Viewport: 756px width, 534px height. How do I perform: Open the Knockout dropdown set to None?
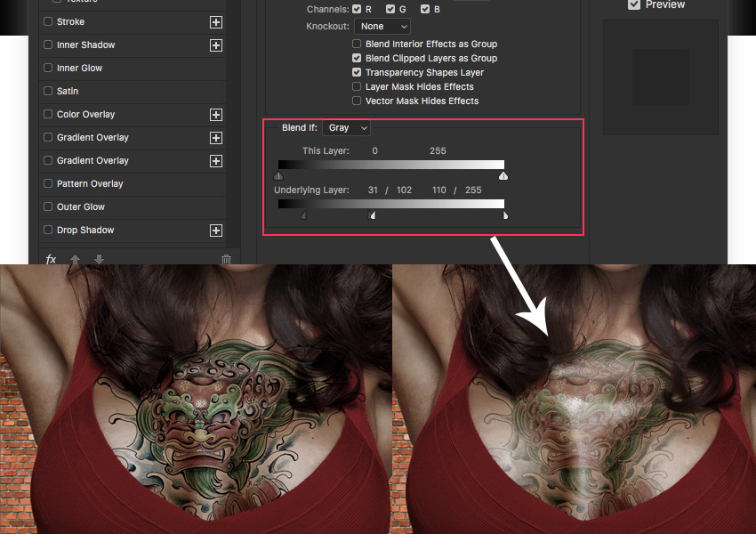pyautogui.click(x=382, y=27)
